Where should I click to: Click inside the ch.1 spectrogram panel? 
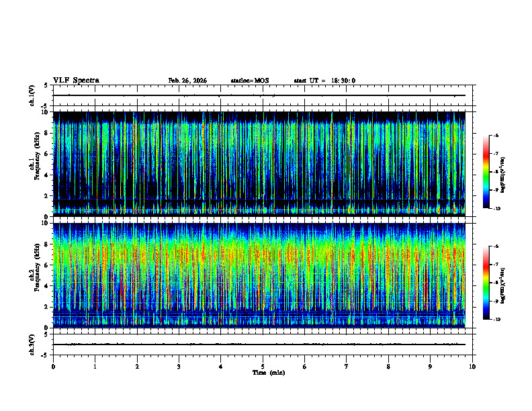coord(259,164)
